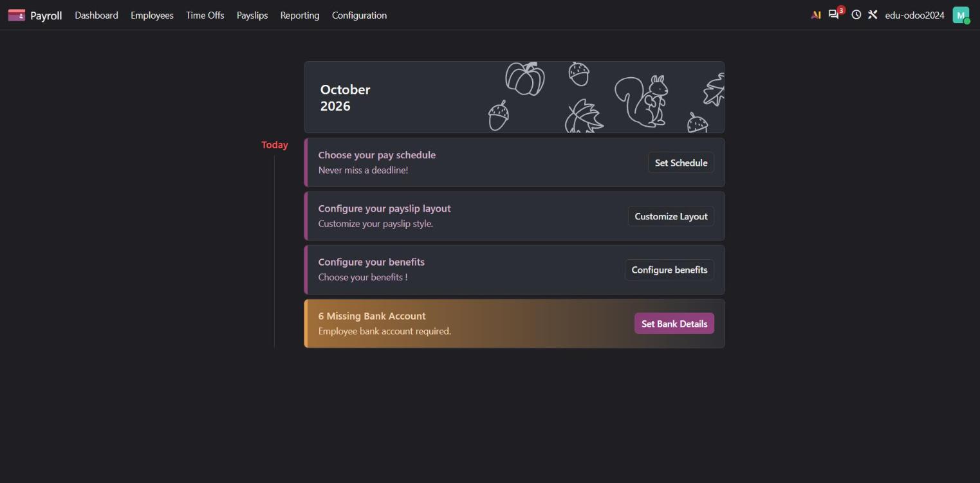
Task: Open the Dashboard menu
Action: point(97,15)
